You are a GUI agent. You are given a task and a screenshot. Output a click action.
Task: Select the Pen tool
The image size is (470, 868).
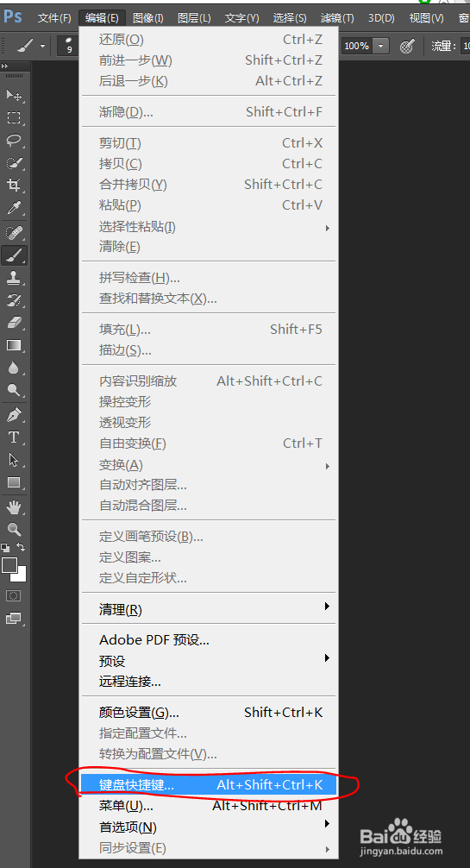pyautogui.click(x=14, y=415)
